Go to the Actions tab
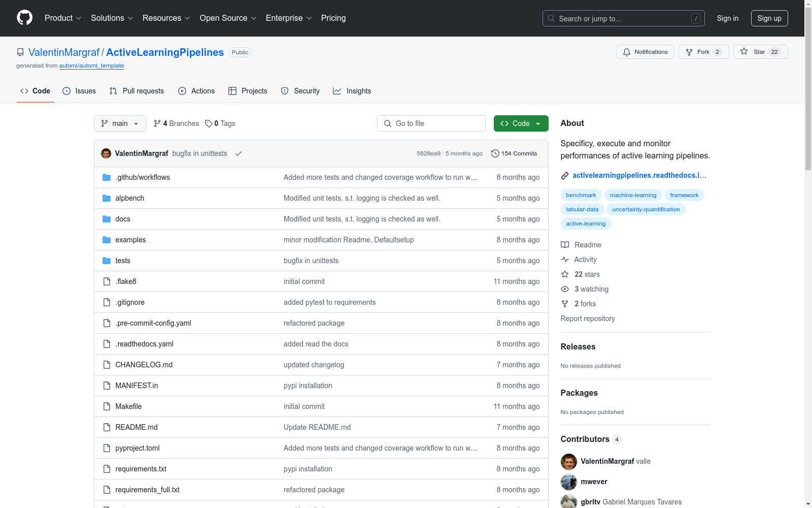The image size is (812, 508). point(196,91)
